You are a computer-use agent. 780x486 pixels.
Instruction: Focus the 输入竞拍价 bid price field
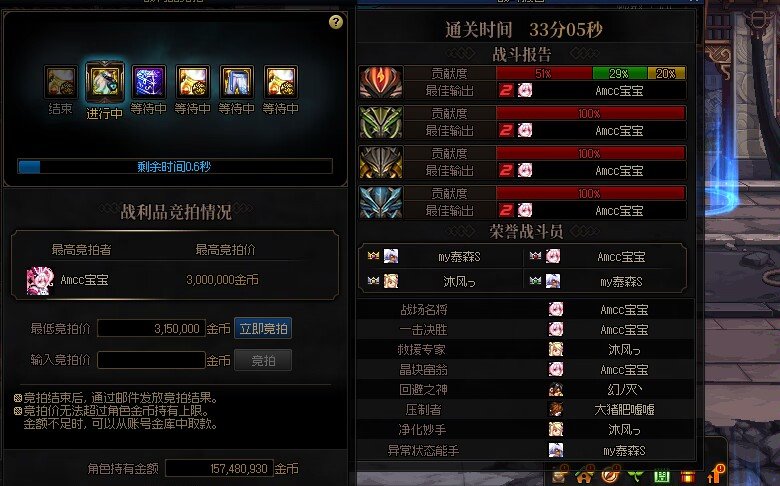tap(151, 360)
